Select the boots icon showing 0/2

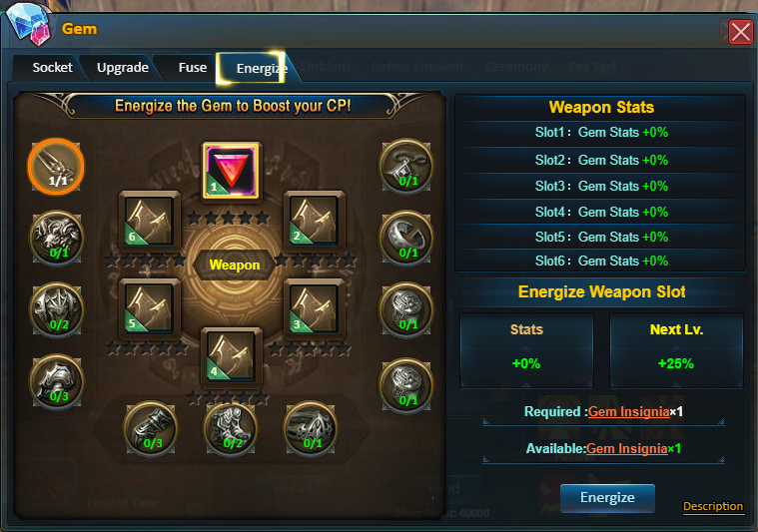(231, 428)
